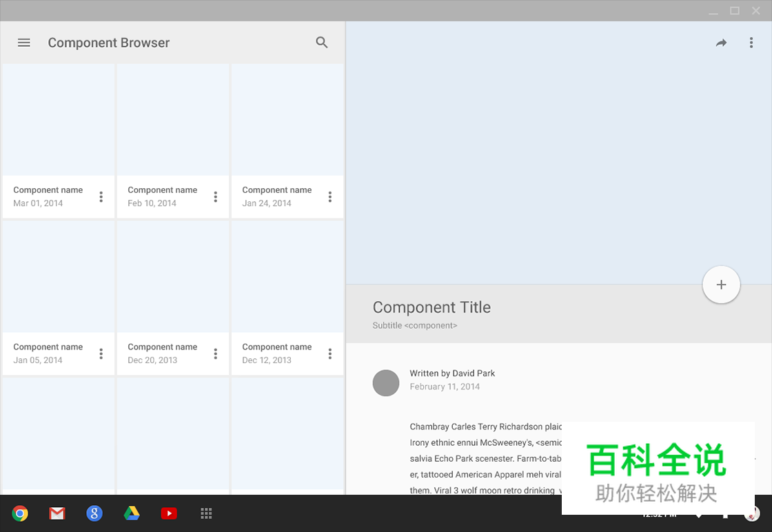Open menu on Dec 12, 2013 card
Image resolution: width=772 pixels, height=532 pixels.
point(329,354)
